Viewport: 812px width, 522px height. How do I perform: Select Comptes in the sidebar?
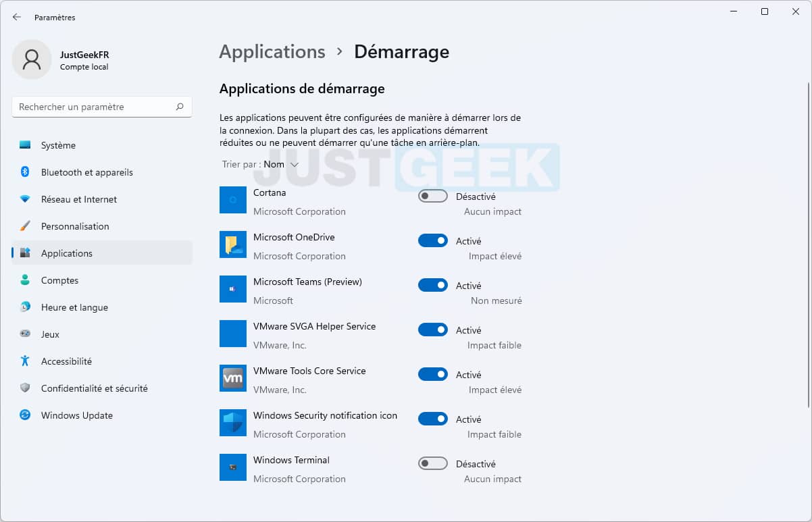(x=102, y=280)
